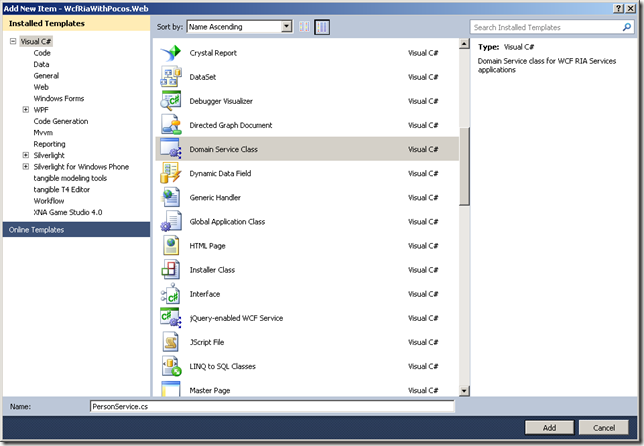Select the Data category
The width and height of the screenshot is (644, 446).
tap(41, 64)
